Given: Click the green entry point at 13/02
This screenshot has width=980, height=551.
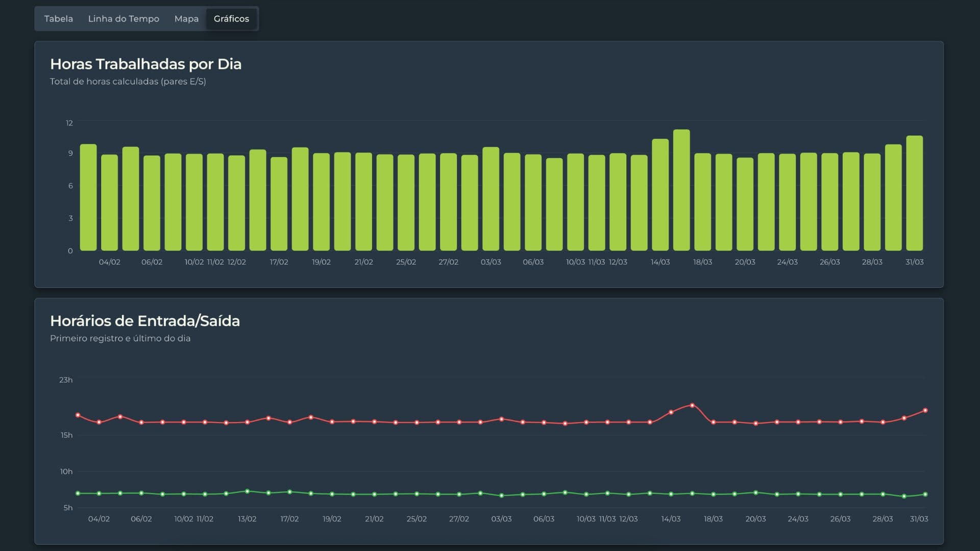Looking at the screenshot, I should tap(247, 491).
